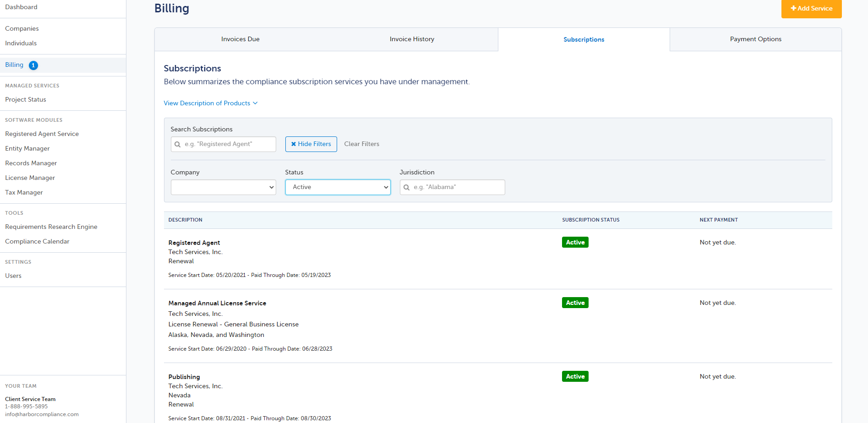
Task: Select the Subscriptions tab
Action: coord(584,40)
